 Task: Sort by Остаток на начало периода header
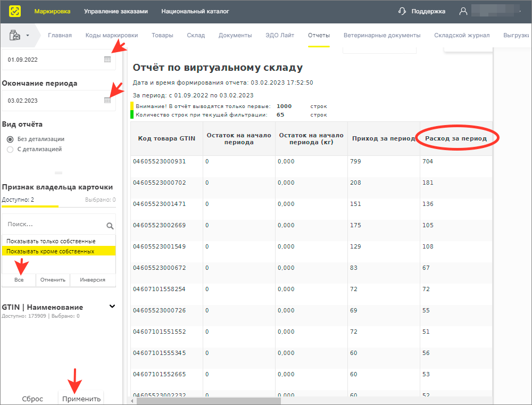pyautogui.click(x=239, y=138)
